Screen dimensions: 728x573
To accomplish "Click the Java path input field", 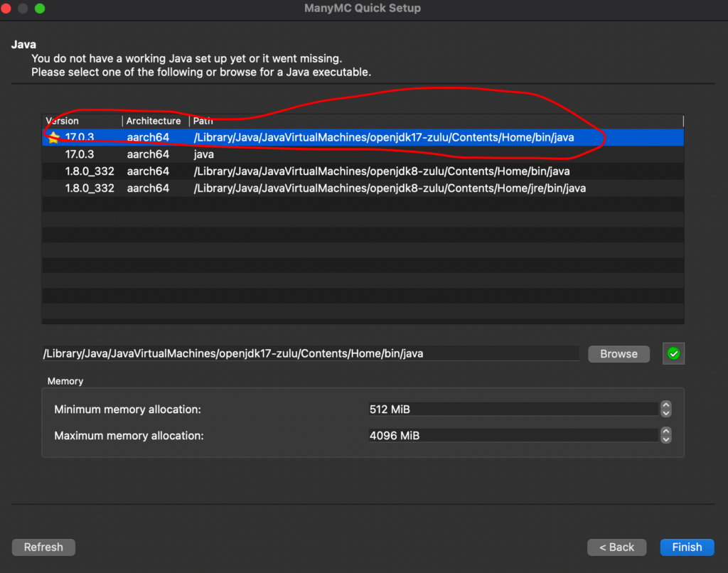I will pyautogui.click(x=311, y=353).
